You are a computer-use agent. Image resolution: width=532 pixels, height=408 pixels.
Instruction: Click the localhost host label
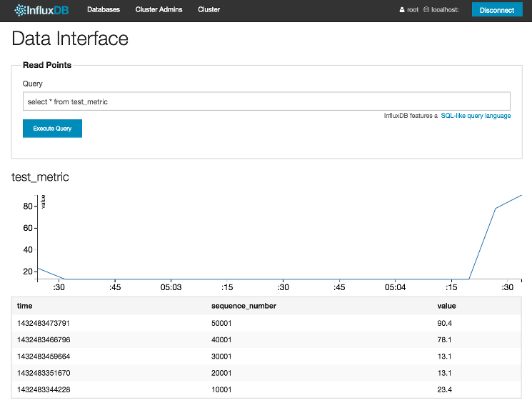445,10
